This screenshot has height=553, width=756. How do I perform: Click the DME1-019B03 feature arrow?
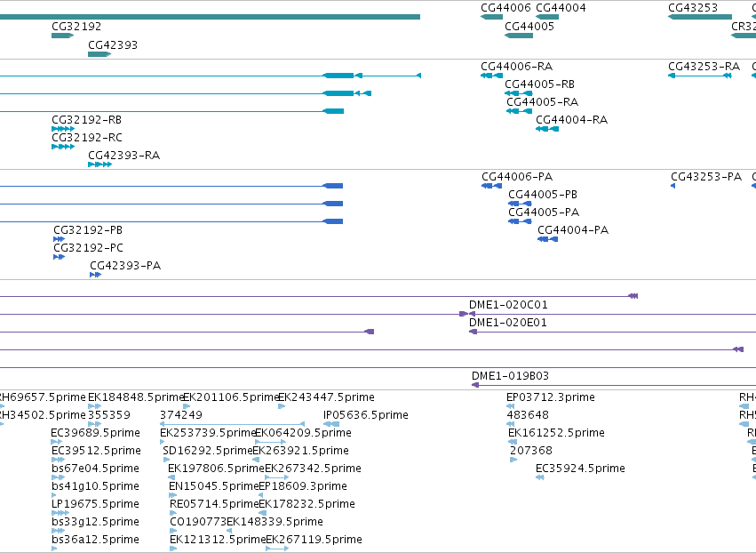(475, 385)
